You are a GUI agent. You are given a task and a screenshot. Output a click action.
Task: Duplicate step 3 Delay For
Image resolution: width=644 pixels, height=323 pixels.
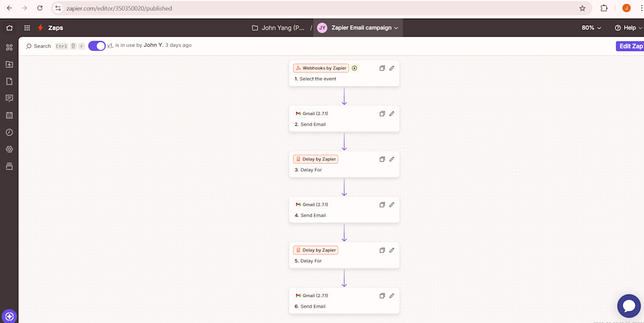pos(382,159)
